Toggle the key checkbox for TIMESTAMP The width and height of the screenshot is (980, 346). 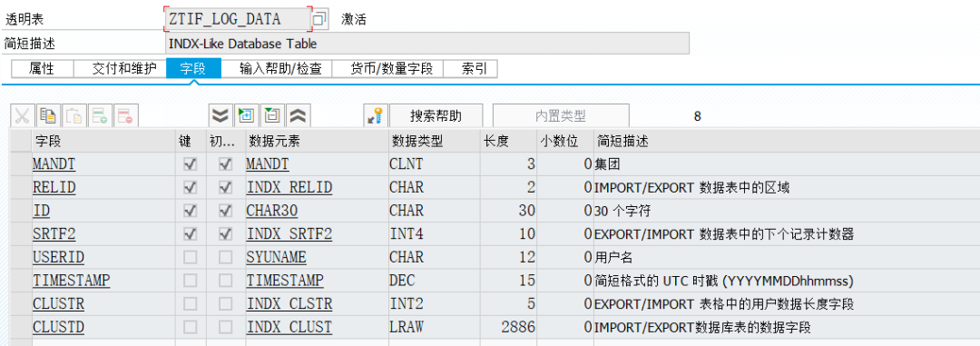coord(191,281)
